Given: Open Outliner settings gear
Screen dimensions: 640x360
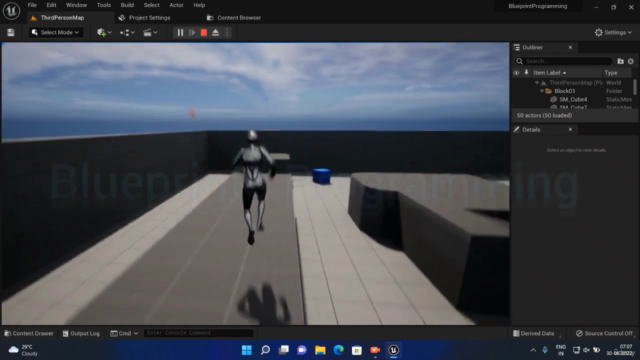Looking at the screenshot, I should point(631,61).
